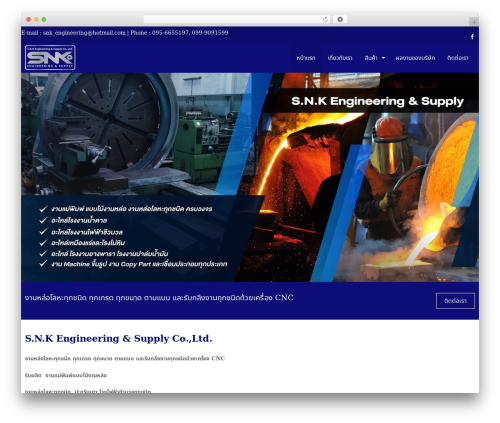Click the S.N.K Engineering & Supply hero banner title
Screen dimensions: 500x423
coord(377,101)
